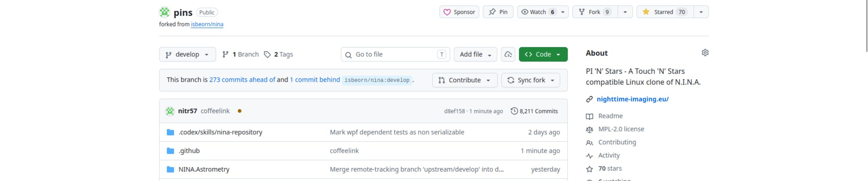Open the Contribute menu
Image resolution: width=868 pixels, height=181 pixels.
pos(464,80)
